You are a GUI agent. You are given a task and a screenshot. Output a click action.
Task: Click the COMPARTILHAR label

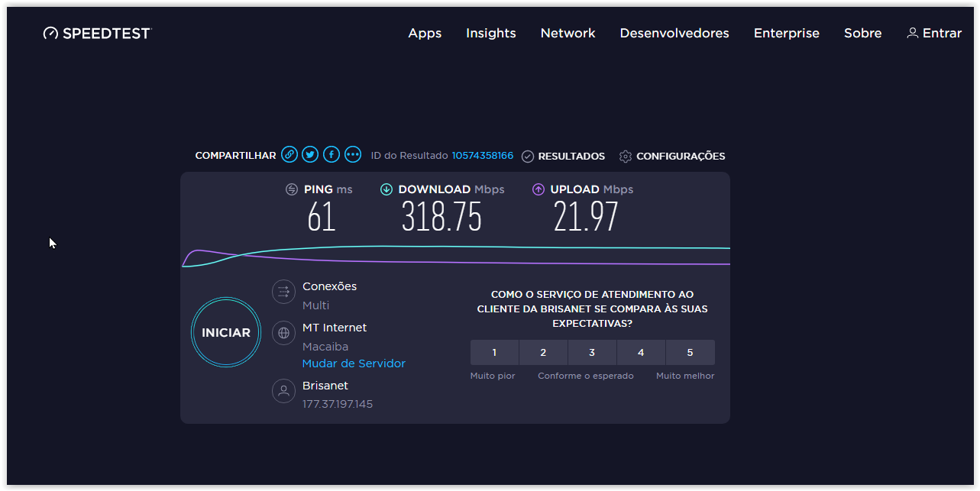pos(235,156)
